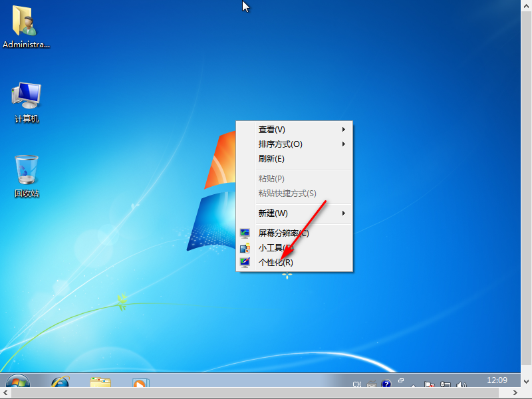532x399 pixels.
Task: Choose 刷新(E) from the context menu
Action: pos(271,159)
